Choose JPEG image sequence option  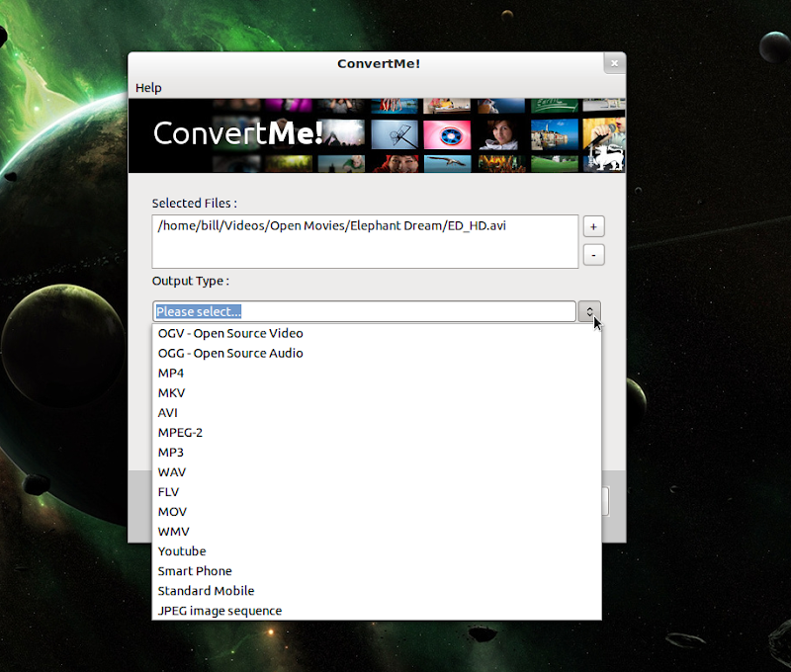(x=377, y=611)
